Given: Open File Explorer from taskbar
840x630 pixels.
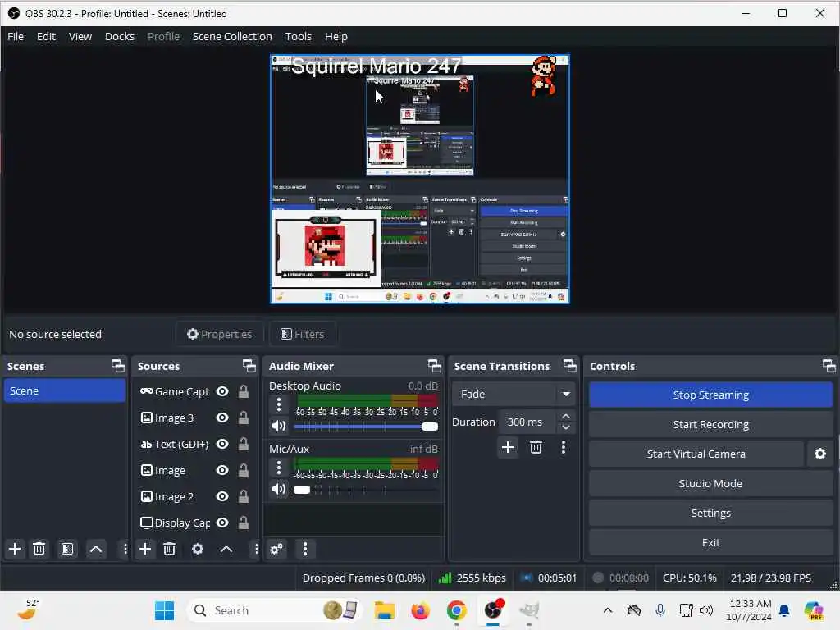Looking at the screenshot, I should (x=384, y=610).
